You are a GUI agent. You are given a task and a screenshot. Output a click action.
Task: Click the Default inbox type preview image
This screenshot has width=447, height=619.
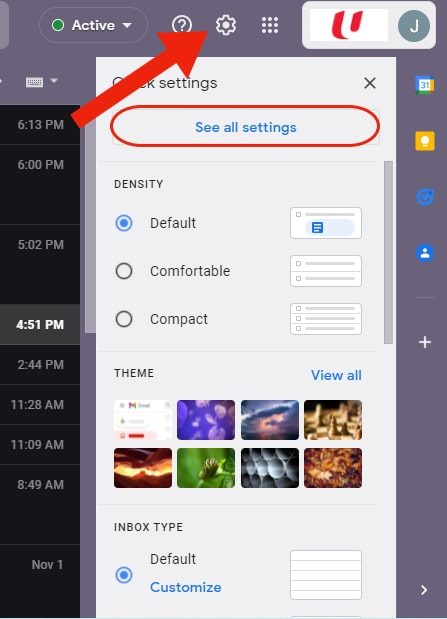coord(326,575)
